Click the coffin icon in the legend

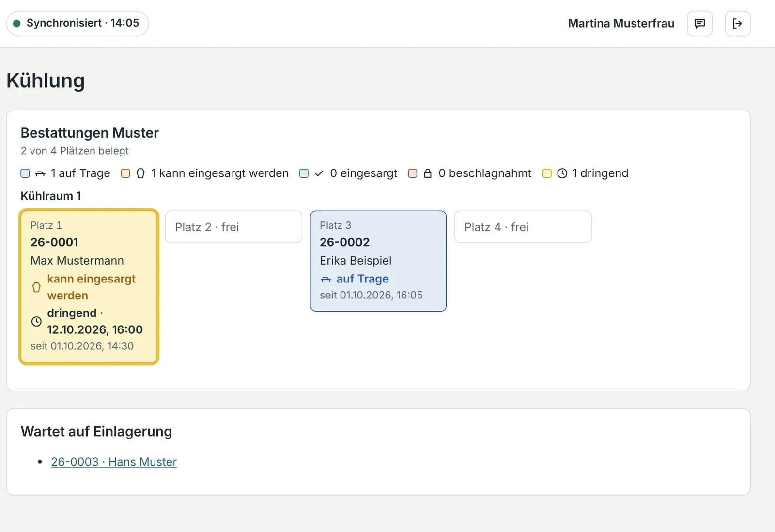pos(140,173)
